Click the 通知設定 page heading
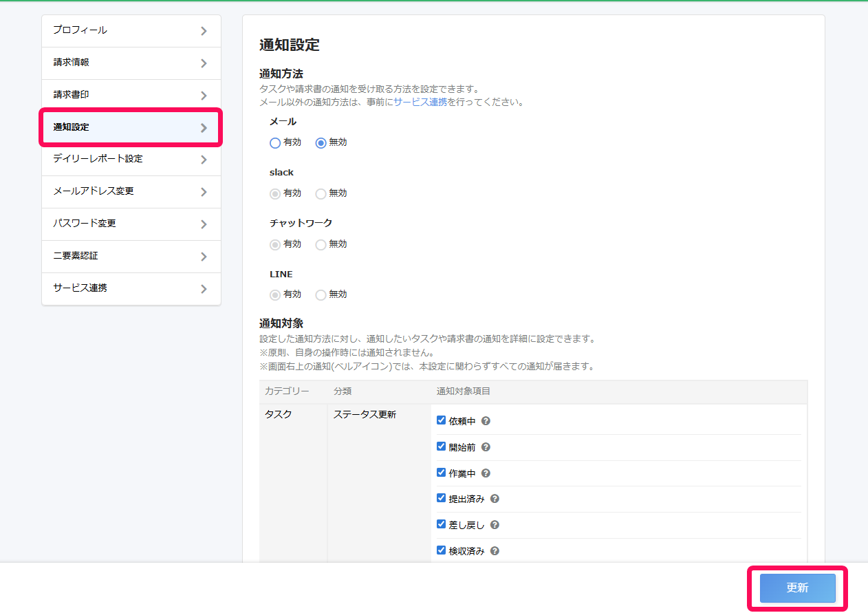This screenshot has width=868, height=613. click(x=290, y=45)
